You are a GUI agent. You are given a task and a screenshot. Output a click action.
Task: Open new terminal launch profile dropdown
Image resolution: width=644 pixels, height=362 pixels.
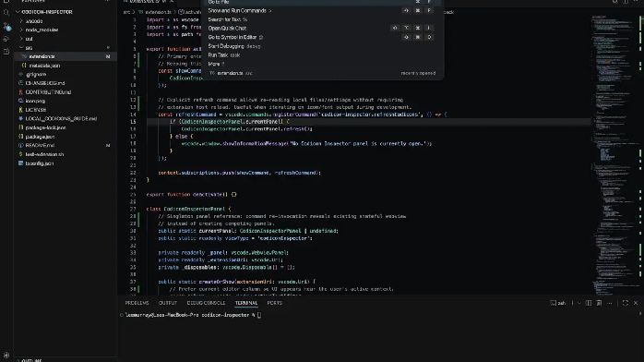[x=579, y=303]
